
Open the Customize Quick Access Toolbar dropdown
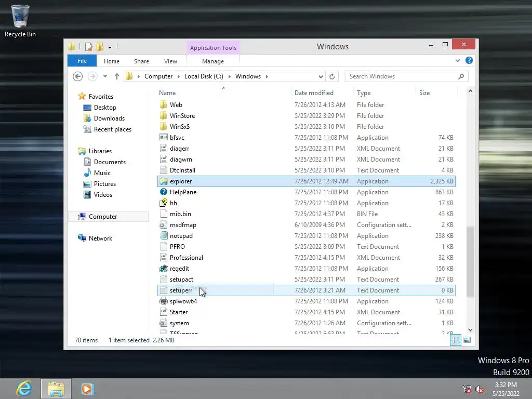tap(110, 47)
